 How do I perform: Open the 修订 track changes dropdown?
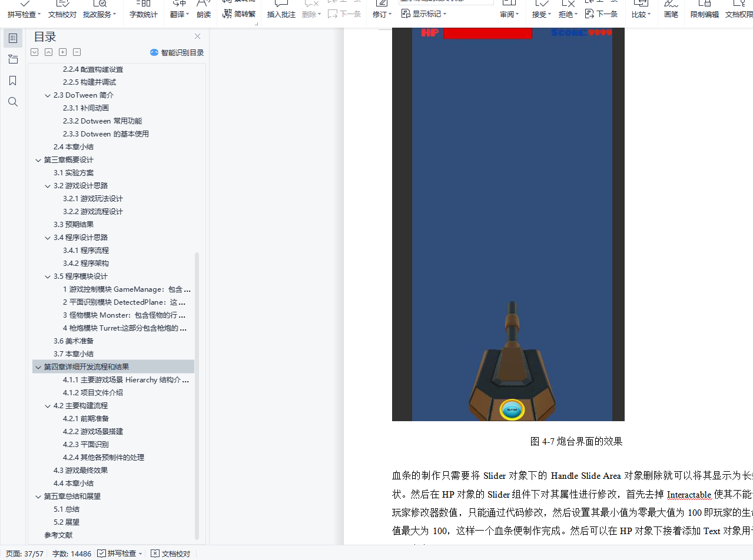point(382,14)
